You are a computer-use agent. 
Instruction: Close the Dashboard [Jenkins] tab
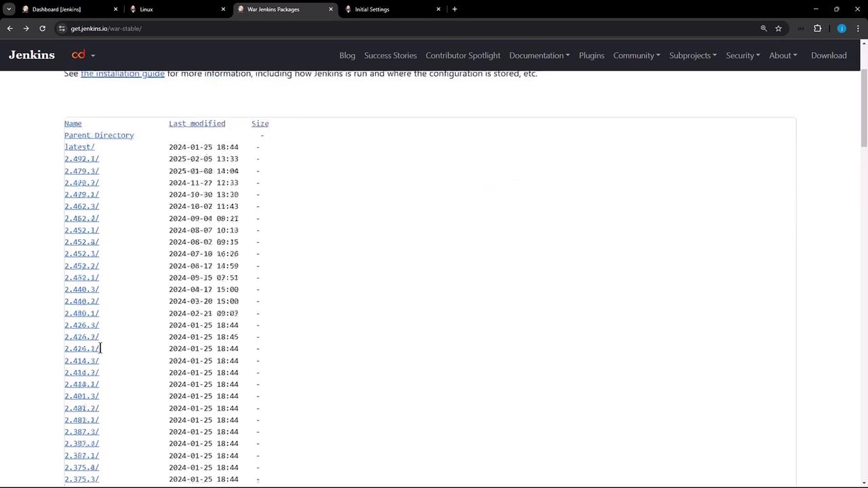pyautogui.click(x=115, y=9)
